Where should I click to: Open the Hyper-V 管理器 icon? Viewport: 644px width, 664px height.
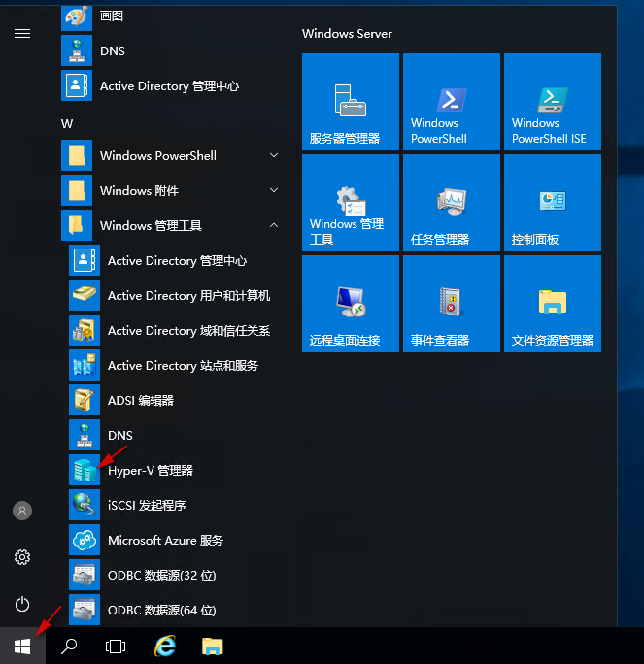coord(85,470)
